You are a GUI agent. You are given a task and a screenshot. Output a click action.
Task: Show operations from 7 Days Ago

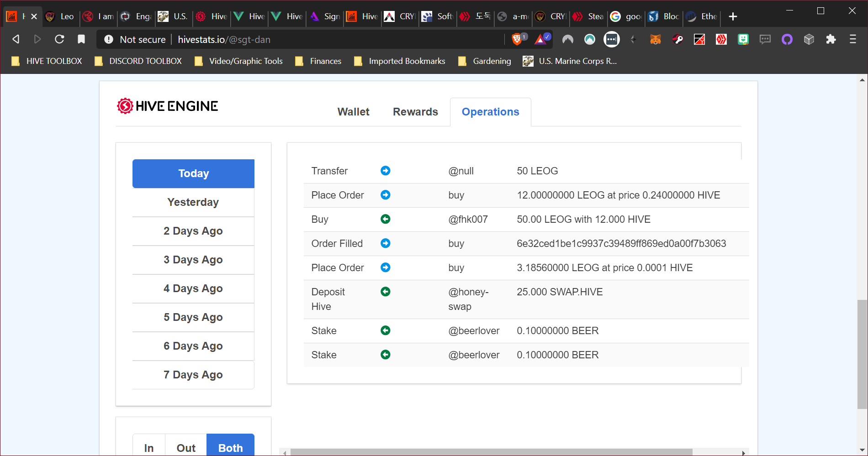(193, 375)
